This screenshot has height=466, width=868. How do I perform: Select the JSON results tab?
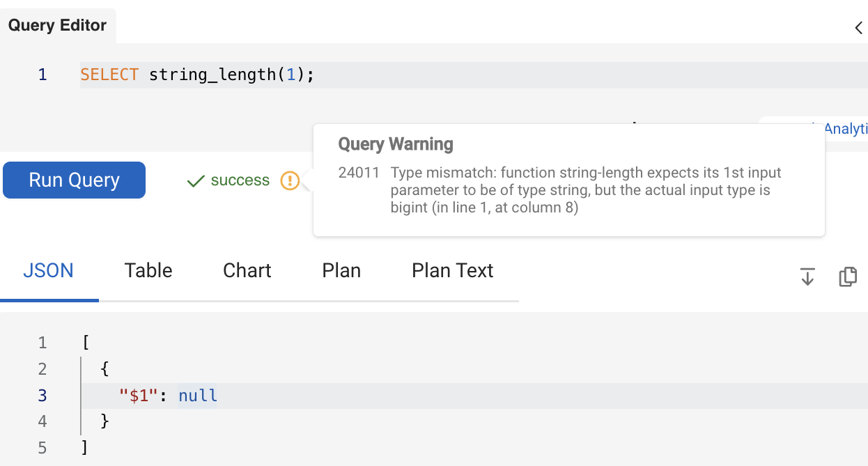pos(48,270)
